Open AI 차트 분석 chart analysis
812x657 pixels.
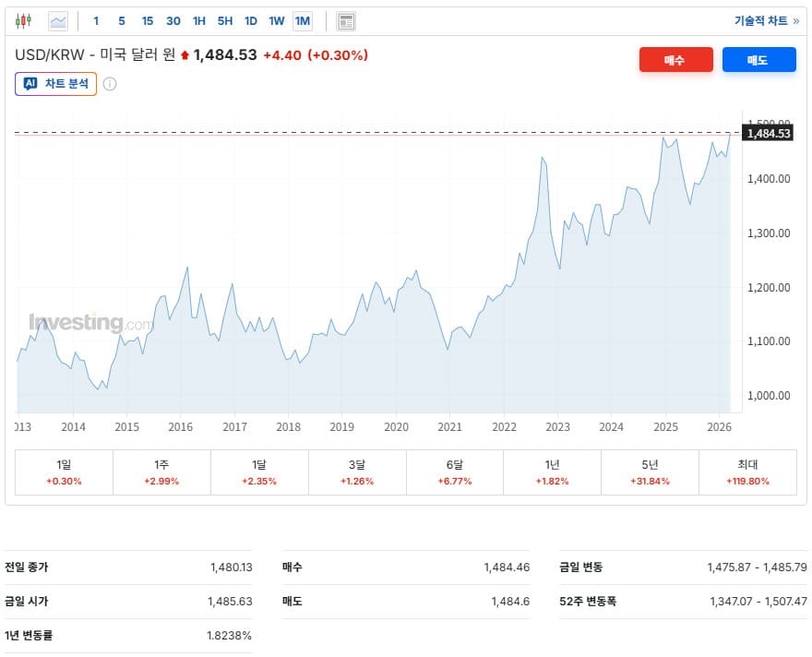click(56, 84)
